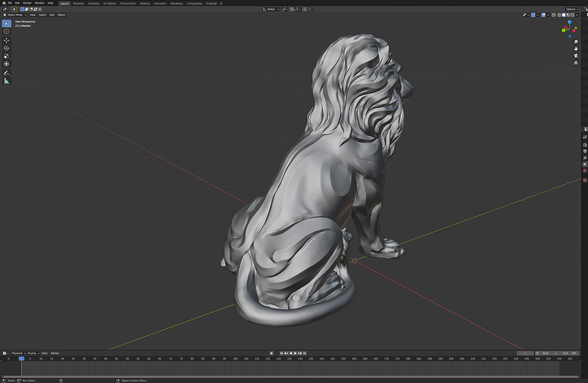Select the Transform tool
Screen dimensions: 588x383
point(6,64)
